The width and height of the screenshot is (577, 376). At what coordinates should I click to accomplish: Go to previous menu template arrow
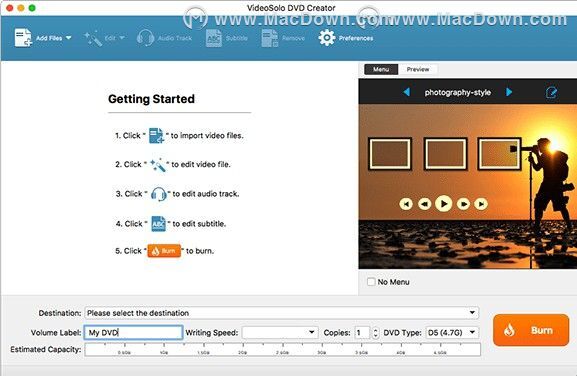click(407, 92)
